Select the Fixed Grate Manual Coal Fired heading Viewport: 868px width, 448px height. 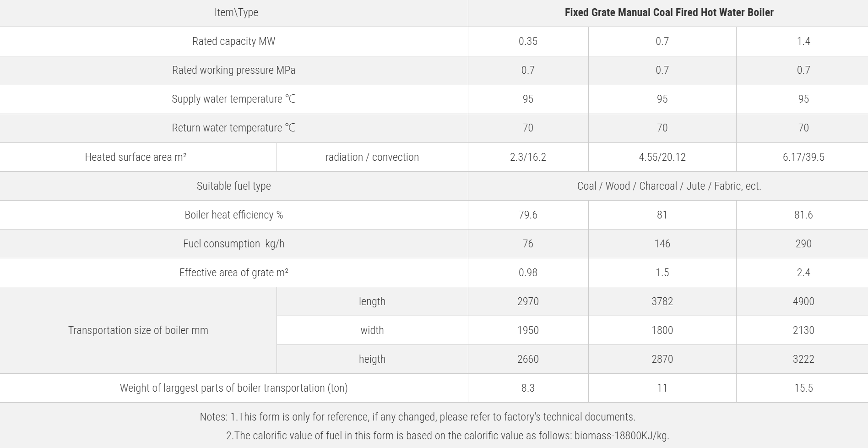point(669,12)
